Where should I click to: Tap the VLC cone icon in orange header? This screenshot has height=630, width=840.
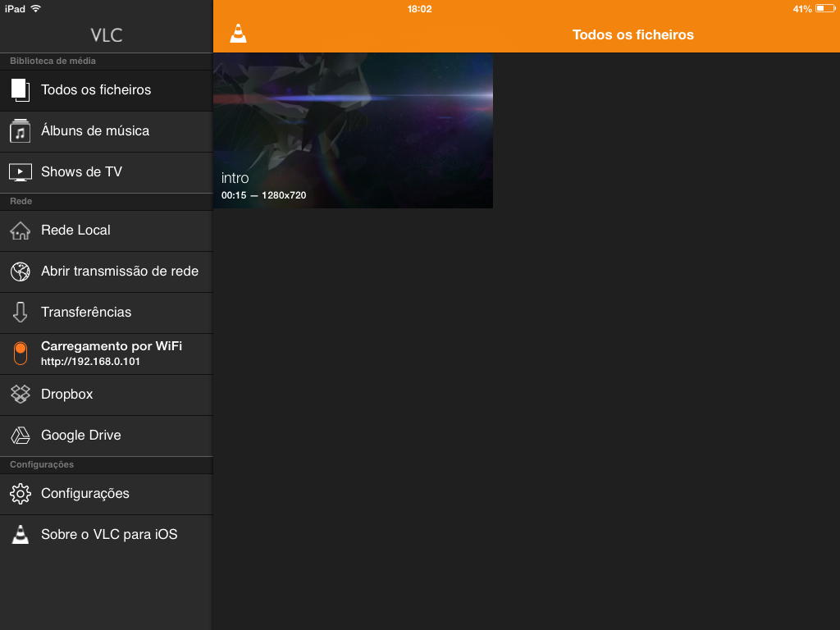238,34
